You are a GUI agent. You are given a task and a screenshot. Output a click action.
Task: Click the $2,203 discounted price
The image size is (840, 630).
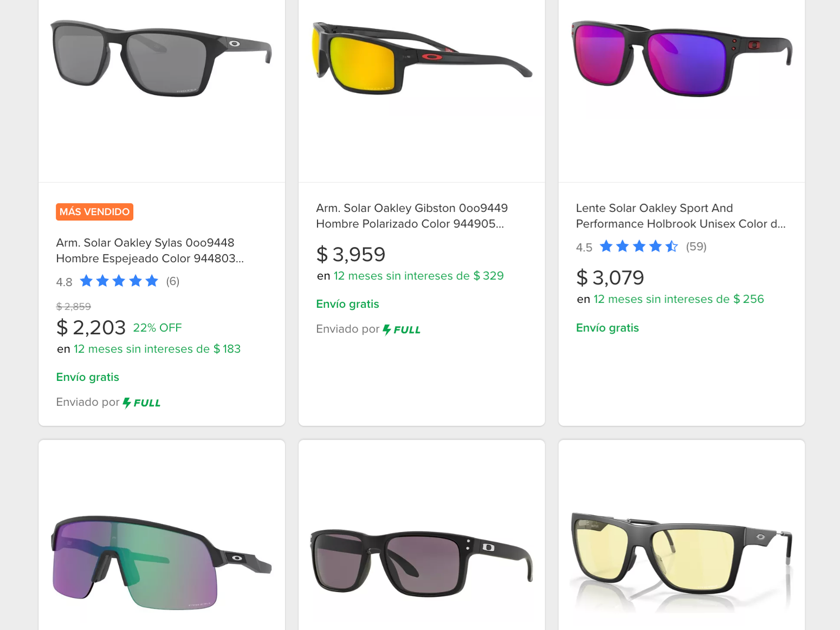[91, 327]
